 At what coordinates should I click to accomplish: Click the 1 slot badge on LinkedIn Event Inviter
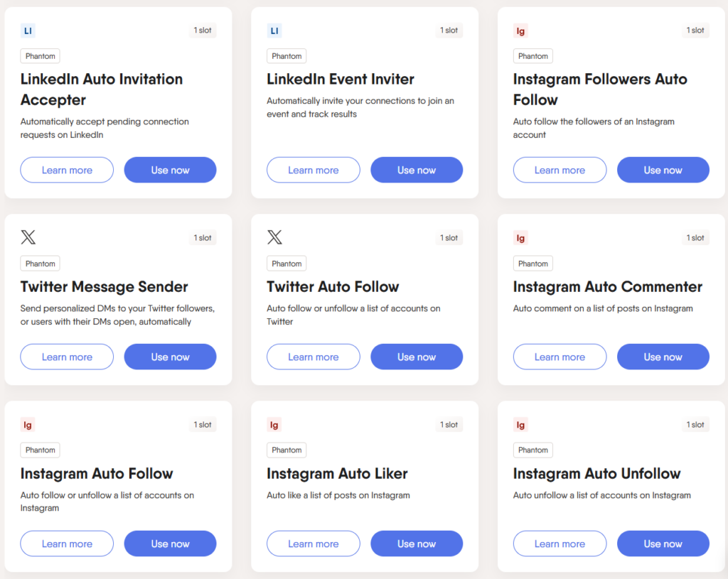[x=449, y=30]
